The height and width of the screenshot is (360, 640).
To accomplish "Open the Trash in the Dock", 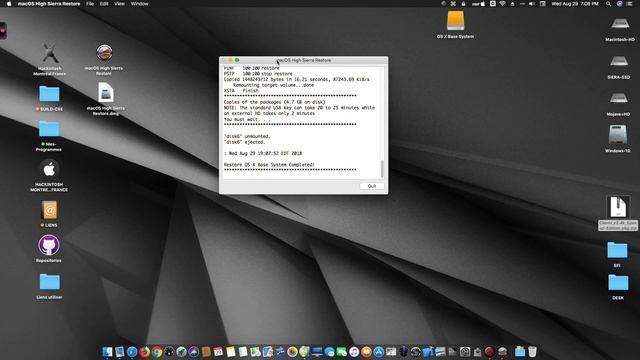I will (532, 351).
